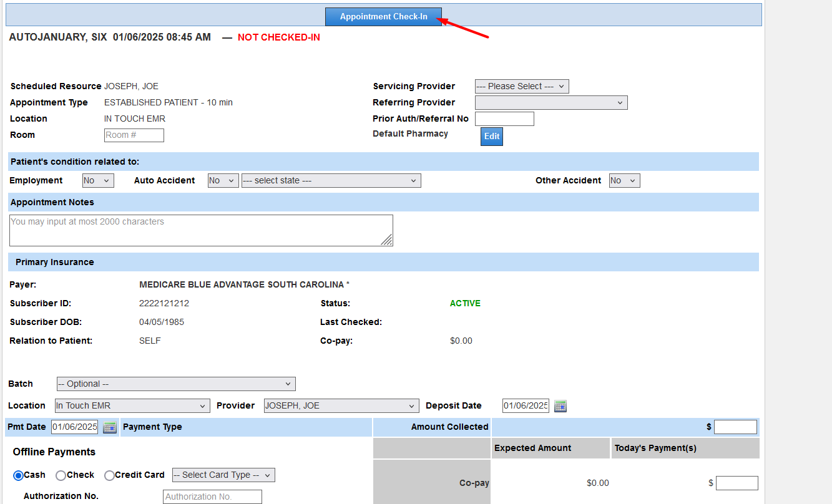This screenshot has width=832, height=504.
Task: Open the Other Accident dropdown
Action: (624, 181)
